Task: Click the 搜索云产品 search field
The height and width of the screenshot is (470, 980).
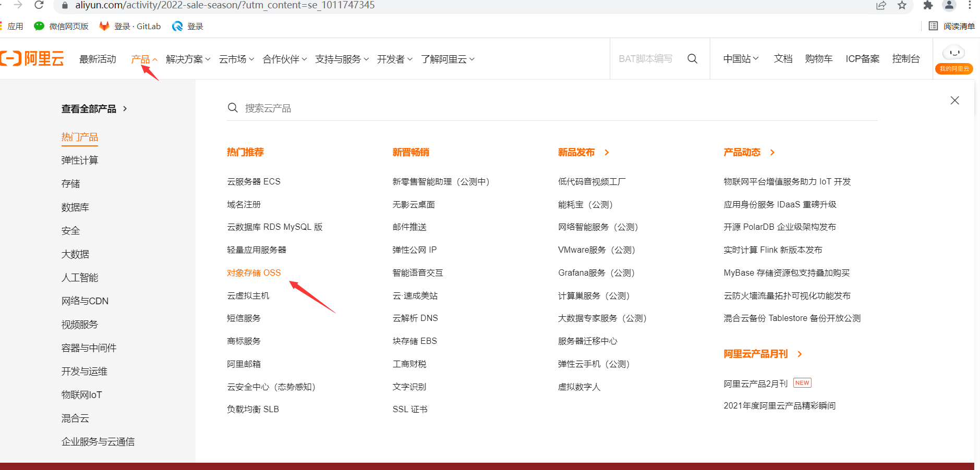Action: pos(552,108)
